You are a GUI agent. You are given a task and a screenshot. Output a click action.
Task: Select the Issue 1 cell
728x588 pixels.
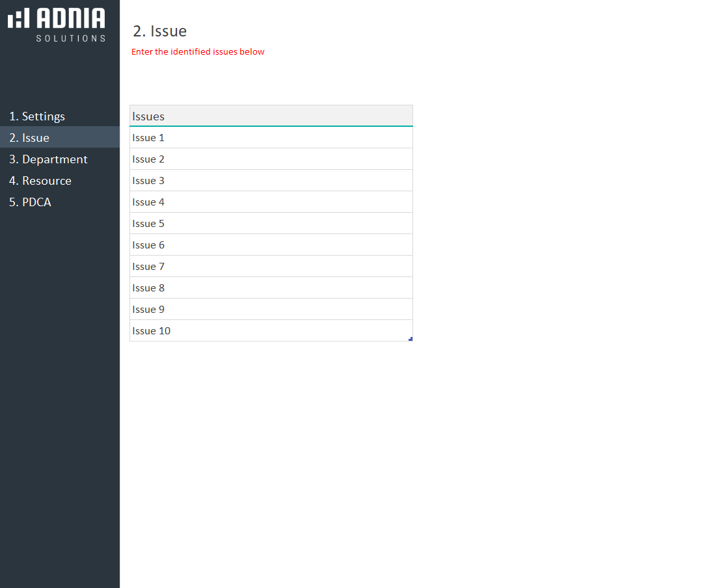coord(271,138)
